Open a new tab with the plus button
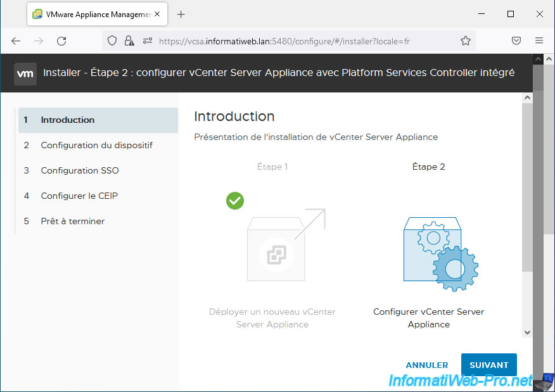The image size is (555, 392). [x=181, y=14]
